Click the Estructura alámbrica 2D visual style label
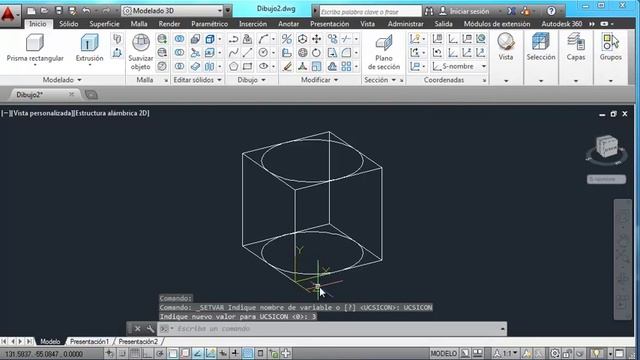The height and width of the screenshot is (360, 640). (112, 113)
